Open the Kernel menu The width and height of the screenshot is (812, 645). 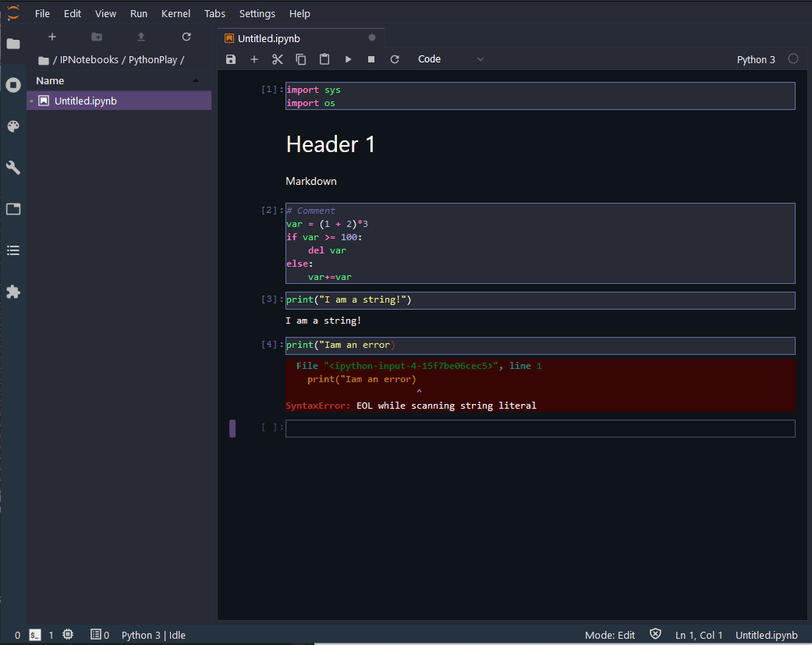click(176, 13)
